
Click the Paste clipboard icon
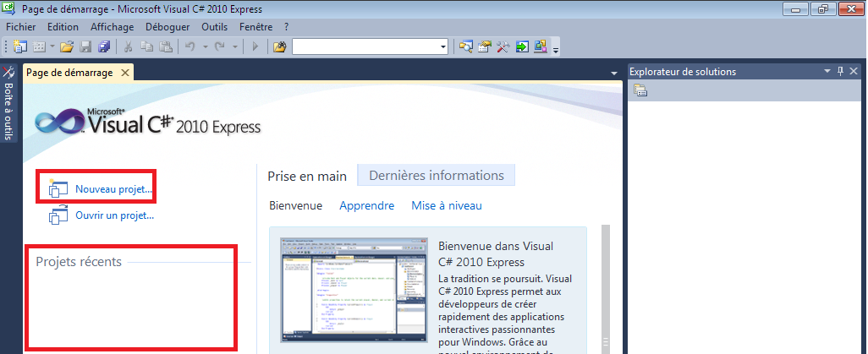point(165,47)
